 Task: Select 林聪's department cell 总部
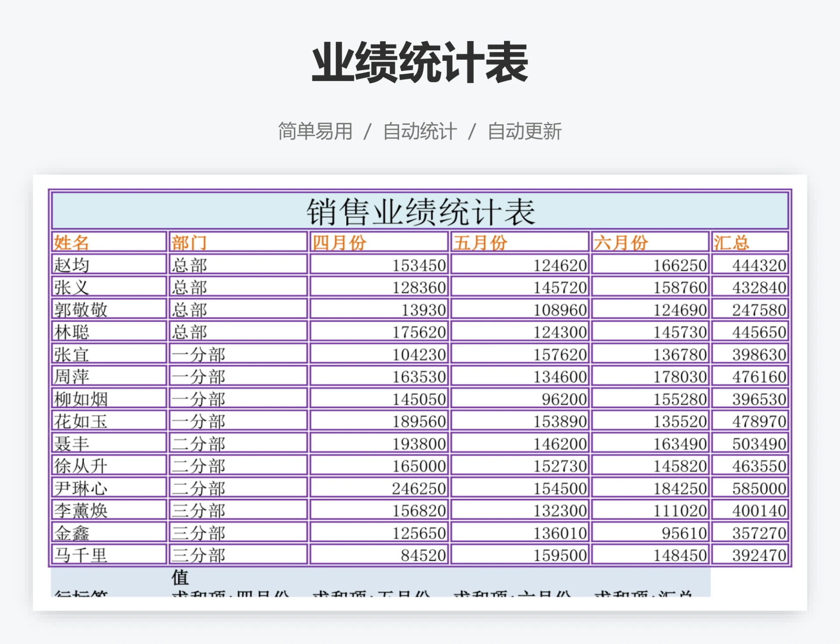tap(188, 331)
